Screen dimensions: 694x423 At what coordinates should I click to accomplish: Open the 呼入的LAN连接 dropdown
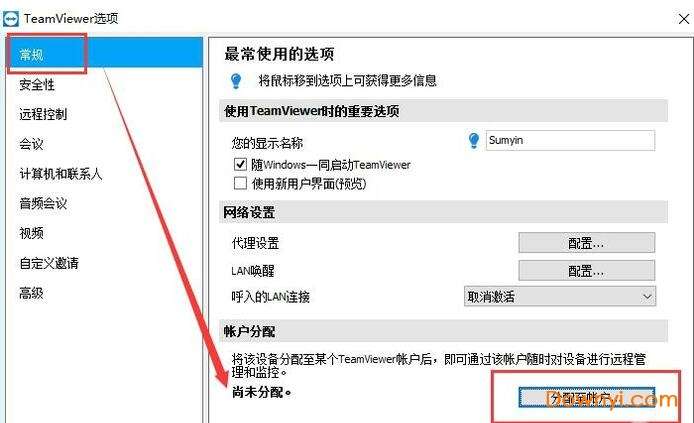(560, 296)
